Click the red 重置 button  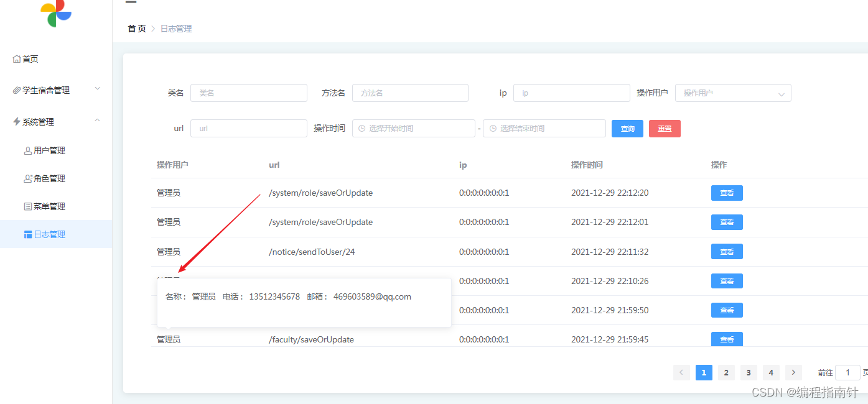(665, 129)
